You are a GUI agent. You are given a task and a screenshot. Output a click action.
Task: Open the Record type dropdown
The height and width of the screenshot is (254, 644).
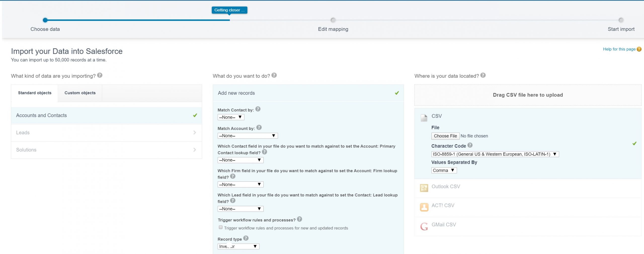coord(238,246)
